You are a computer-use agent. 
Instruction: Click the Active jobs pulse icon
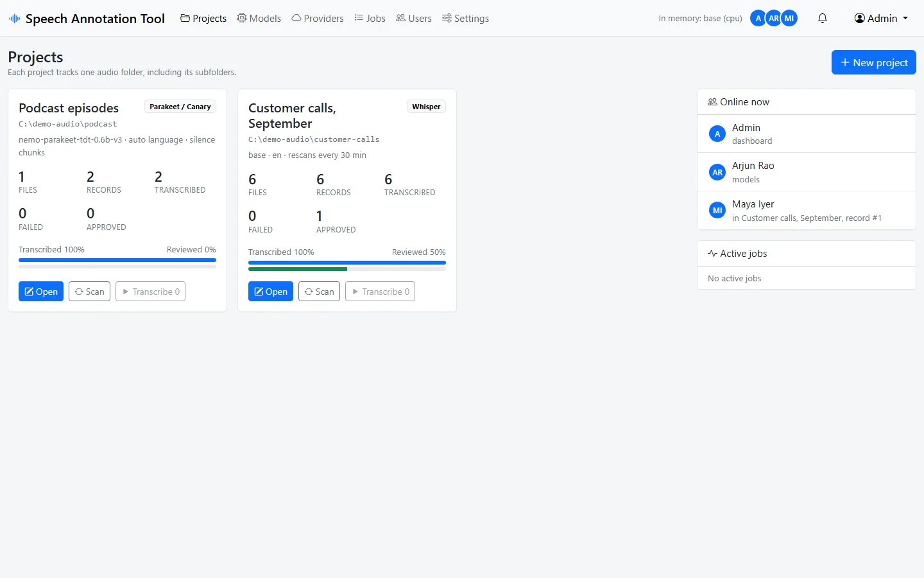click(712, 254)
